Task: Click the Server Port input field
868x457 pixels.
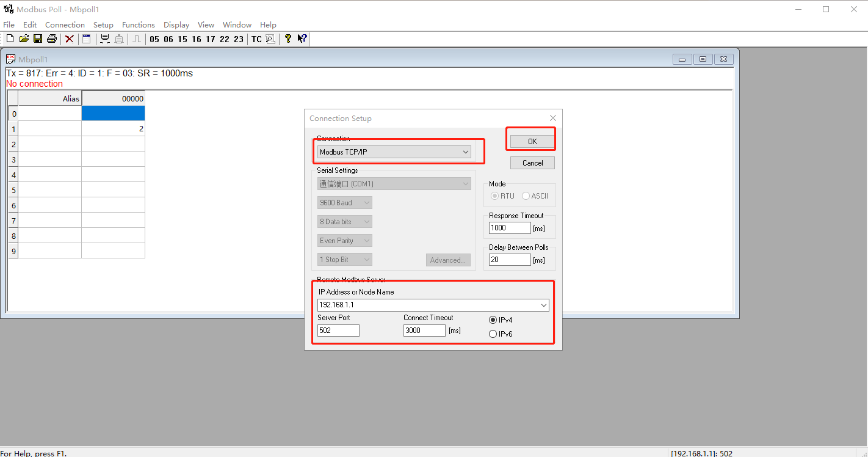Action: [x=338, y=331]
